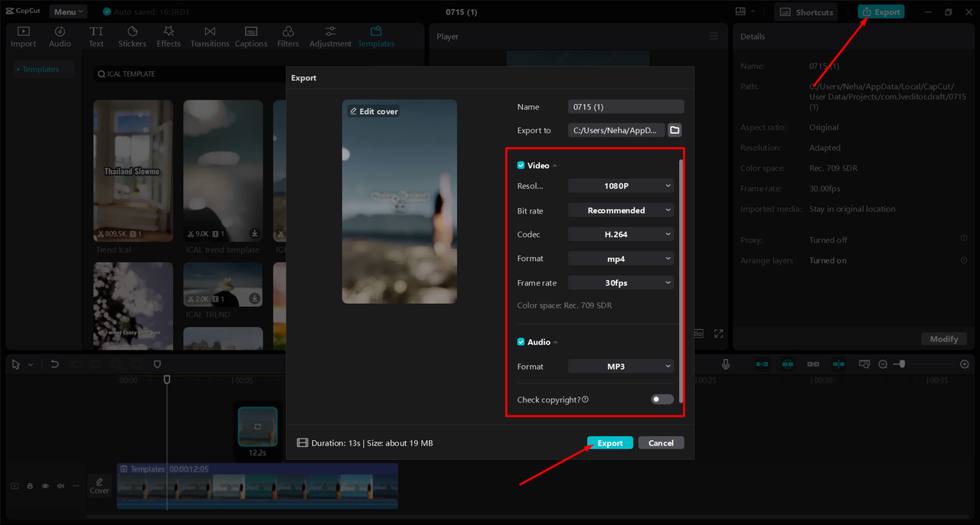980x525 pixels.
Task: Lock the main track
Action: pyautogui.click(x=30, y=486)
